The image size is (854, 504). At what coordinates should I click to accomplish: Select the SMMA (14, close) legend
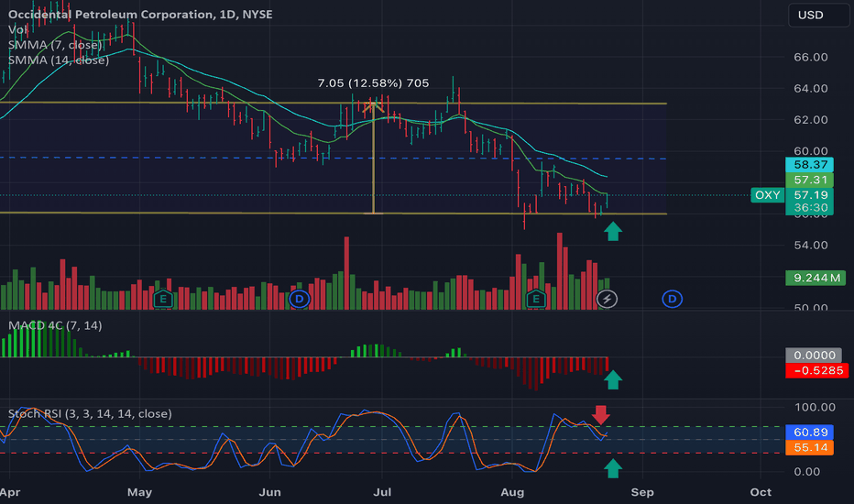[x=59, y=60]
